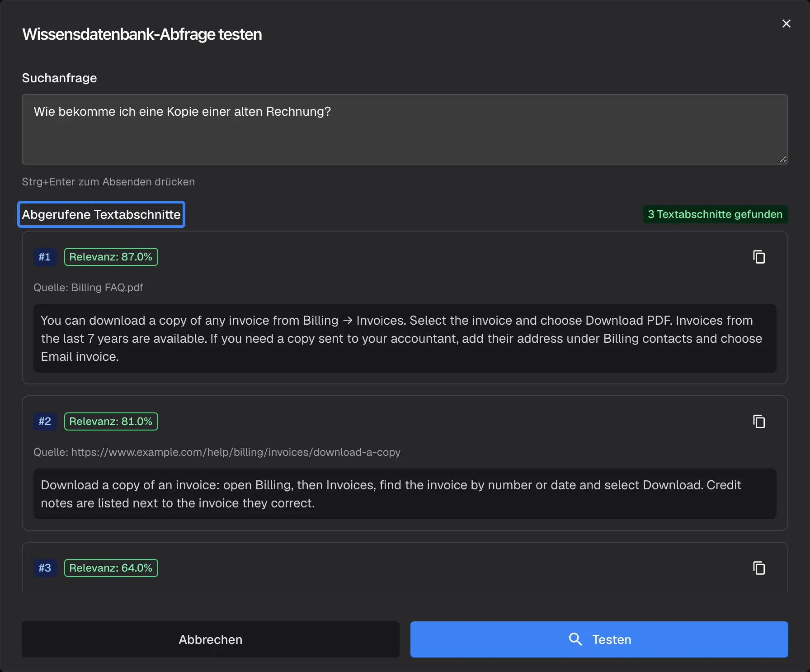Image resolution: width=810 pixels, height=672 pixels.
Task: Click the source 'Quelle: Billing FAQ.pdf'
Action: pyautogui.click(x=88, y=288)
